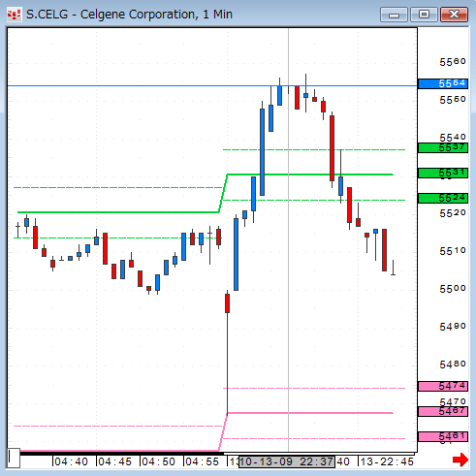This screenshot has height=476, width=476.
Task: Click the 04:45 time axis label
Action: 114,461
